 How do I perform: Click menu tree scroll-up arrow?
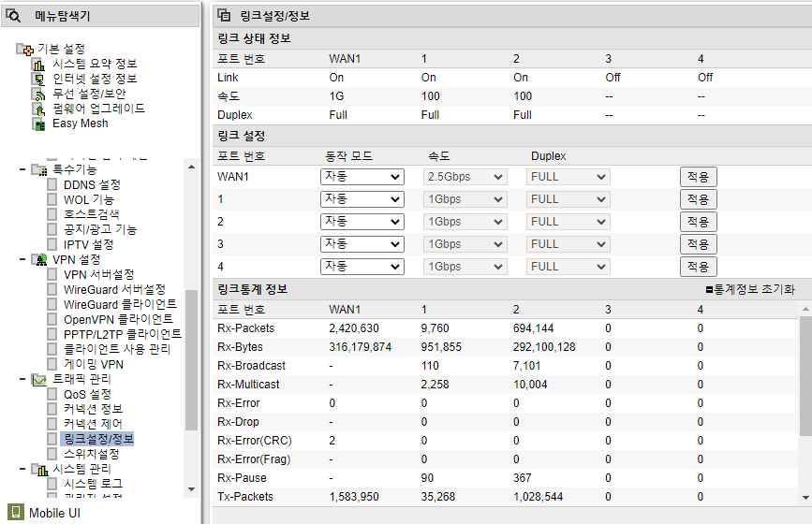191,167
